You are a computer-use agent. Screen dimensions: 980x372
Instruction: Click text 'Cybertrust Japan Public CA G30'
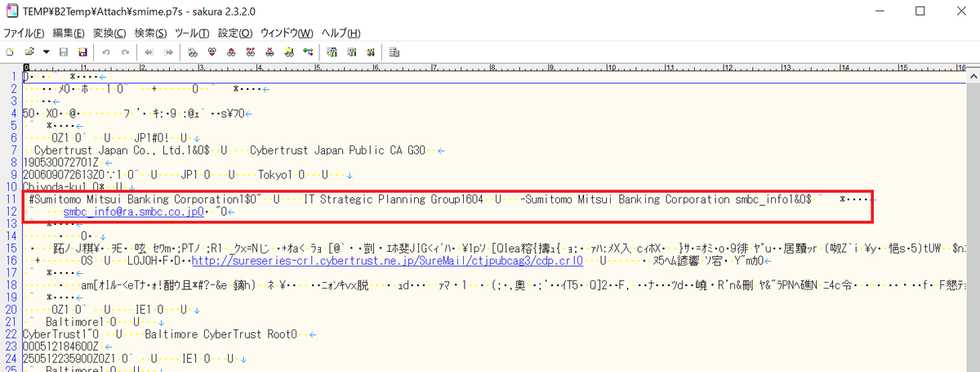[x=337, y=150]
